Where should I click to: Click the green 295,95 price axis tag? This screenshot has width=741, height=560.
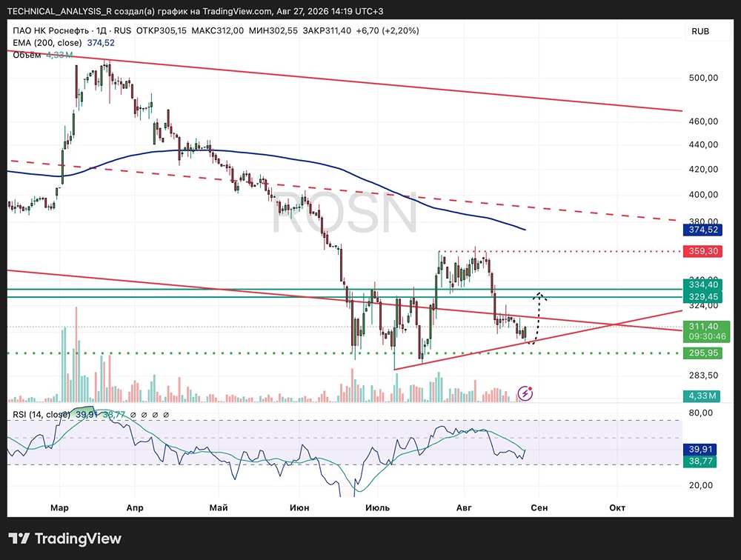click(703, 353)
